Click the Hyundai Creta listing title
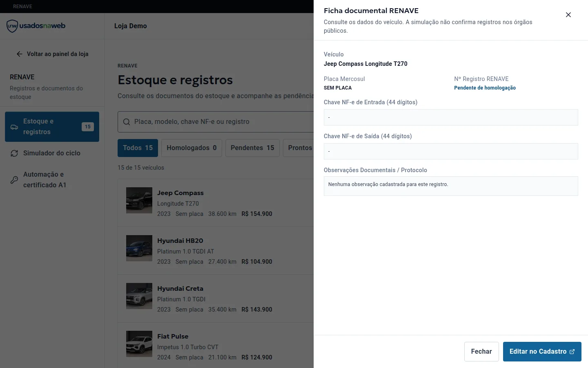The width and height of the screenshot is (588, 368). (x=180, y=289)
